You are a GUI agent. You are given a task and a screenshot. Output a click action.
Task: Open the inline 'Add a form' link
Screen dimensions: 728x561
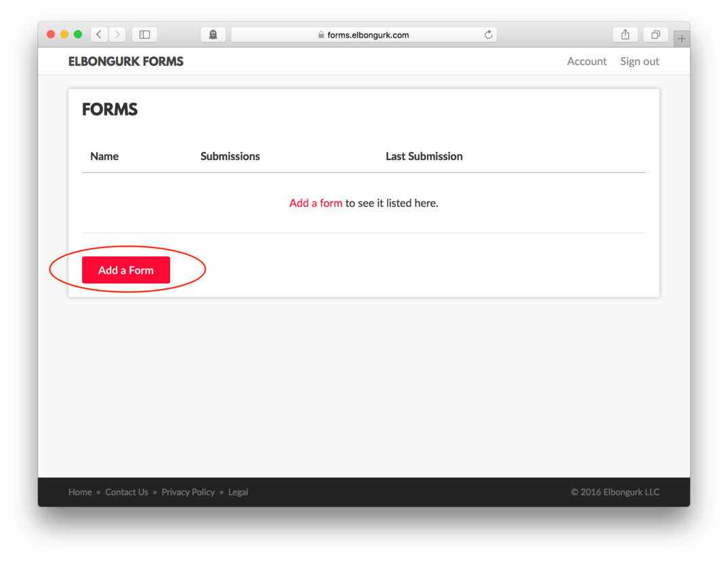(316, 203)
